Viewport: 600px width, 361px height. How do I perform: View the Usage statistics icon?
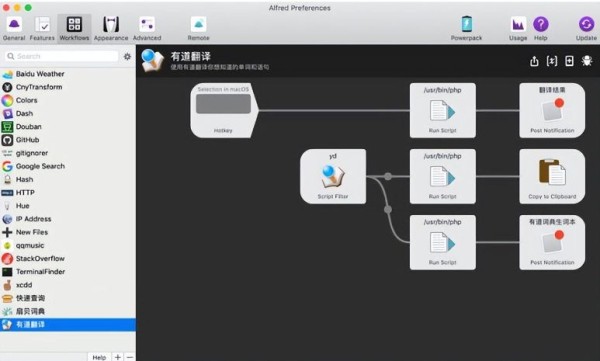coord(518,29)
